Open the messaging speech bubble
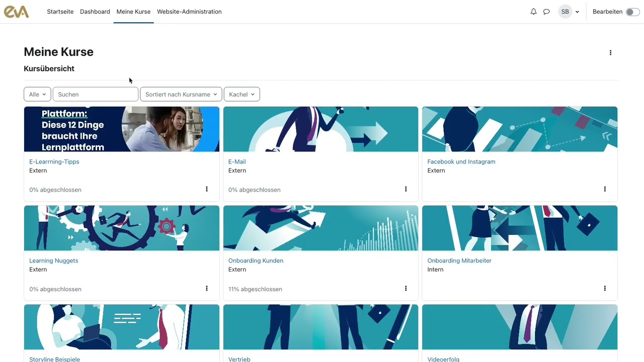The width and height of the screenshot is (644, 362). [546, 12]
